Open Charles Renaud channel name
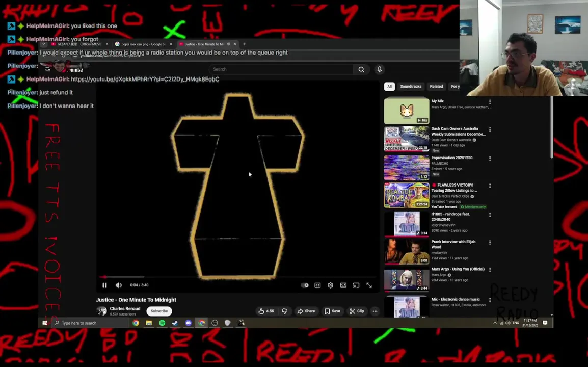This screenshot has height=367, width=588. [x=125, y=309]
